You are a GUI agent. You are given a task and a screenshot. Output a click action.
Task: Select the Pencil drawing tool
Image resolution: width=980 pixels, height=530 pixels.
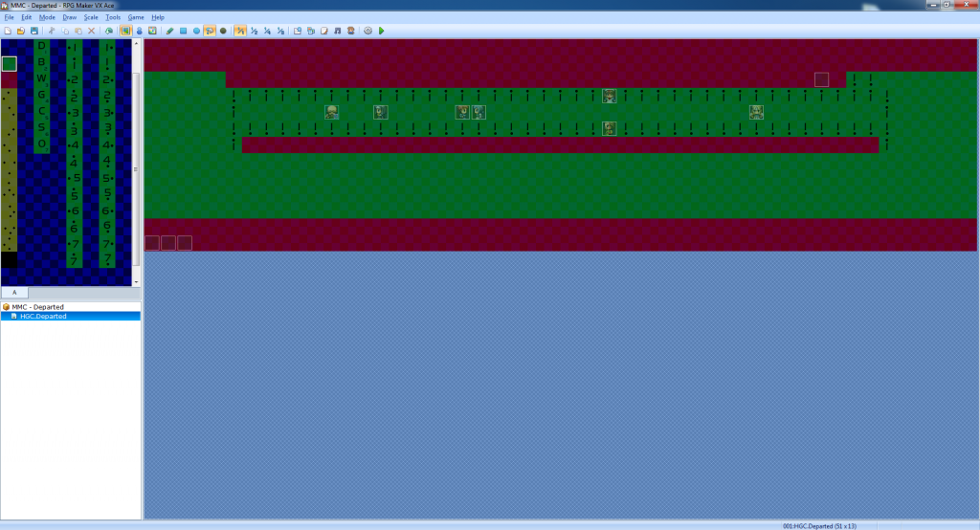pyautogui.click(x=169, y=31)
